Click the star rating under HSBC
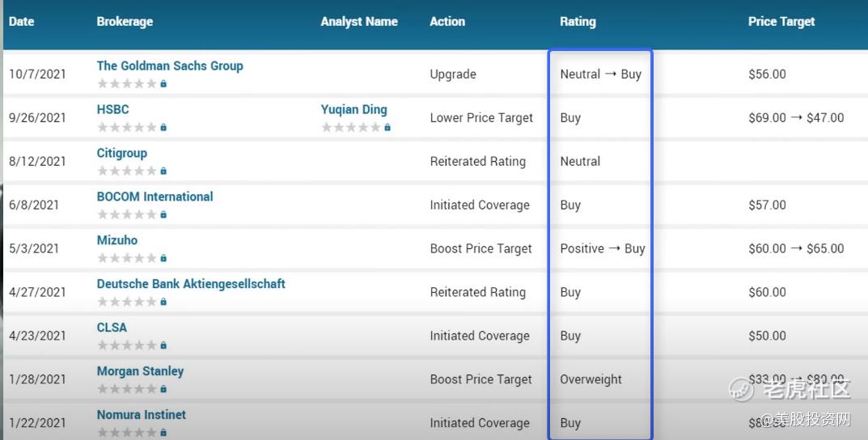 [127, 127]
